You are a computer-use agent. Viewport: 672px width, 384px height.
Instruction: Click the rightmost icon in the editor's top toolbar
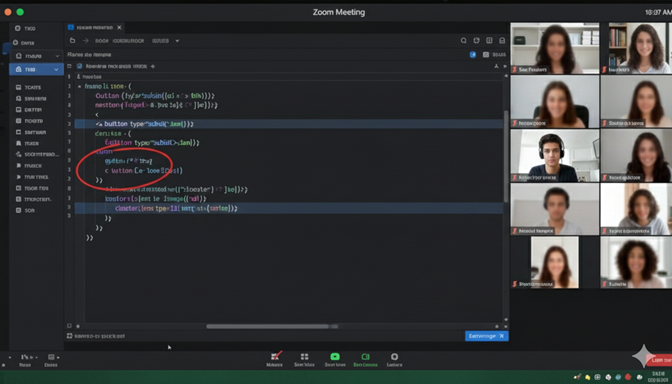click(x=502, y=41)
